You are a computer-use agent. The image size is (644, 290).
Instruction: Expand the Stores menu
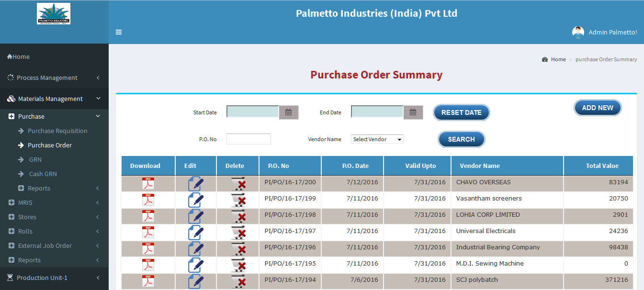tap(54, 217)
